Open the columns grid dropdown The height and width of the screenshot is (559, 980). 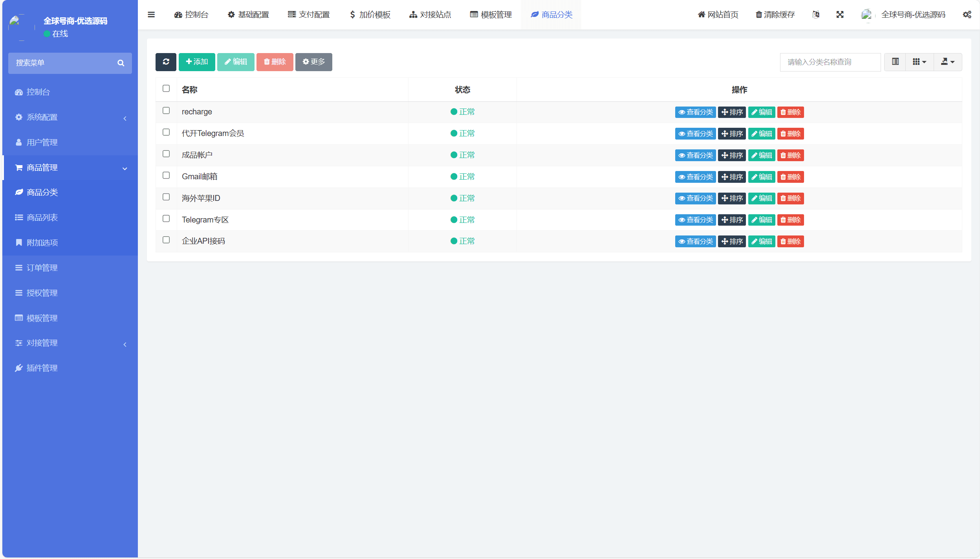click(x=919, y=62)
